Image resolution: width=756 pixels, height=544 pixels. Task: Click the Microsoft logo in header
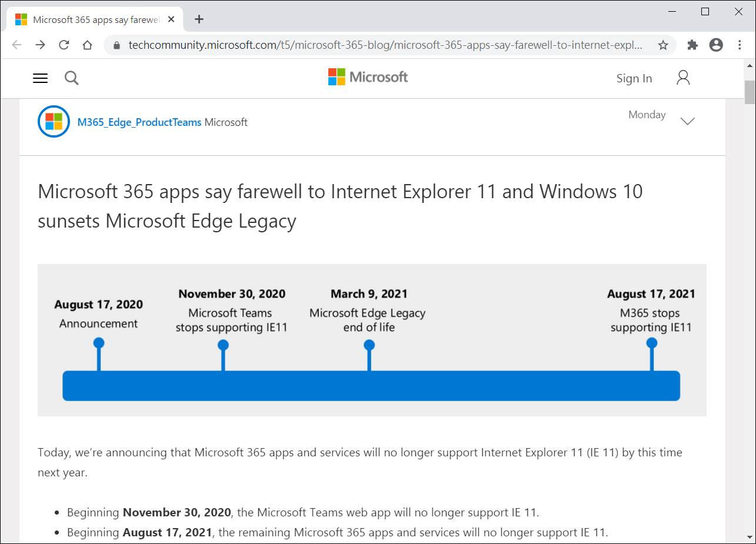coord(368,77)
